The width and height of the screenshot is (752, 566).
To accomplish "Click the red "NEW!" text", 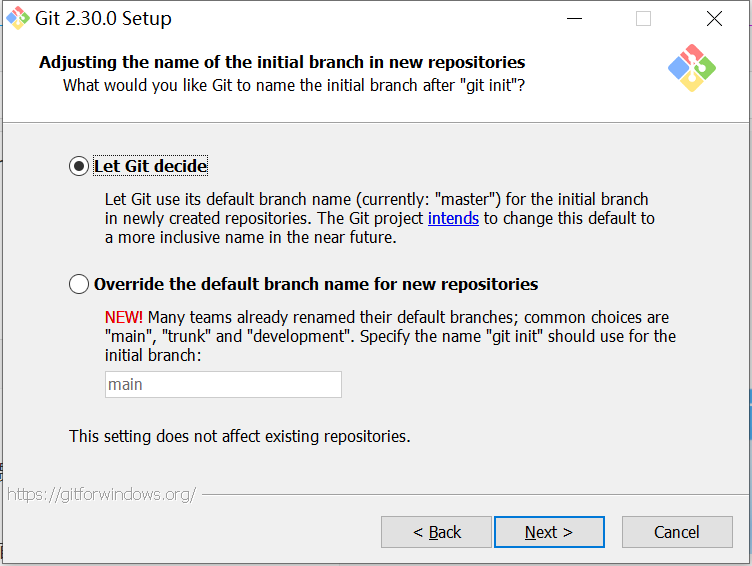I will pyautogui.click(x=124, y=317).
